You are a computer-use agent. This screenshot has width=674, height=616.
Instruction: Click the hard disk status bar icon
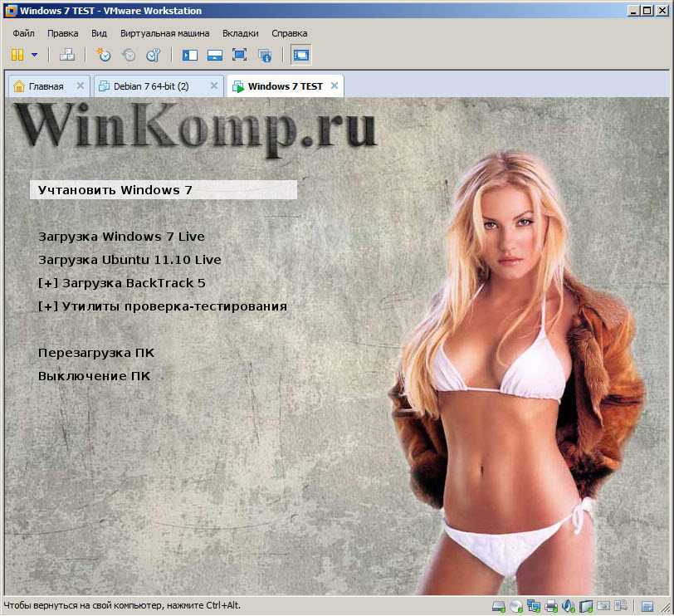(x=499, y=606)
